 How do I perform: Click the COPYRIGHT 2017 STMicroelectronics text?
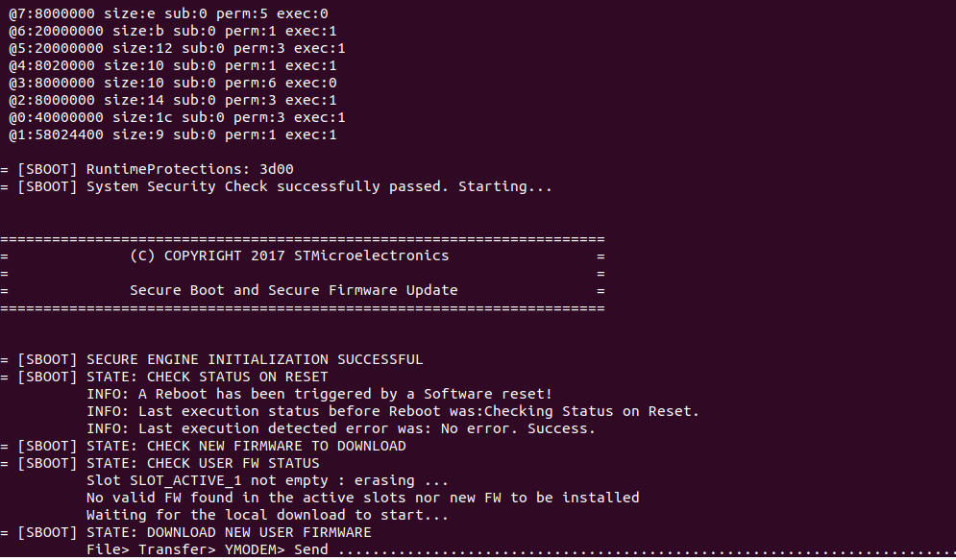click(289, 256)
